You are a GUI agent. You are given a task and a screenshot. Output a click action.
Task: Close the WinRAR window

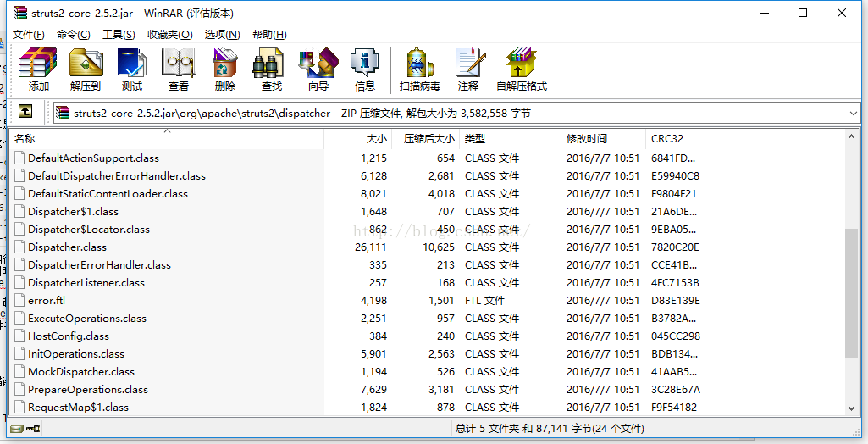(x=842, y=13)
